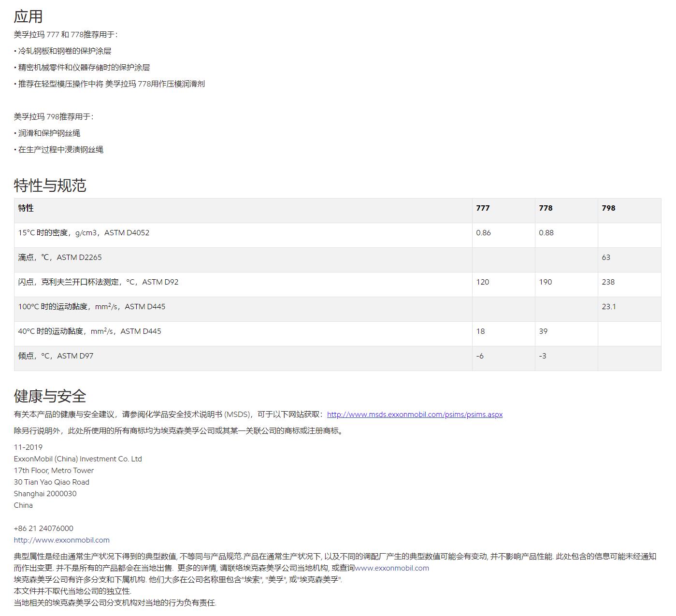Viewport: 676px width, 616px height.
Task: Click the bullet about 778用作压模润滑剂
Action: click(109, 84)
